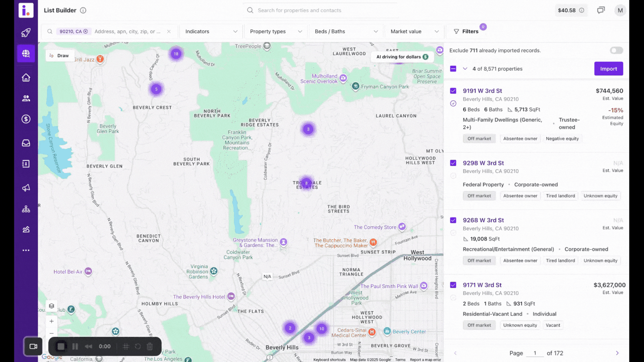The width and height of the screenshot is (644, 362).
Task: Toggle Exclude already imported records switch
Action: [x=616, y=50]
